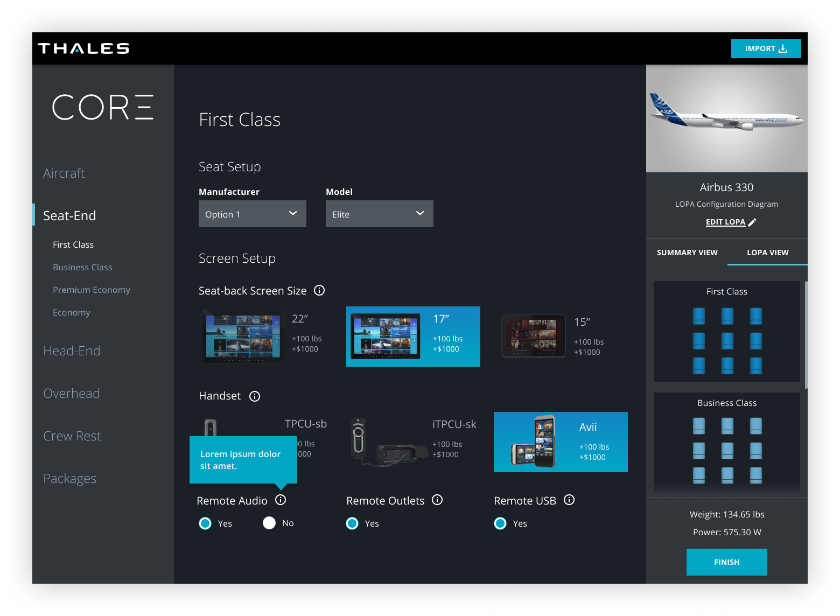The width and height of the screenshot is (840, 616).
Task: Open Premium Economy in sidebar
Action: coord(92,290)
